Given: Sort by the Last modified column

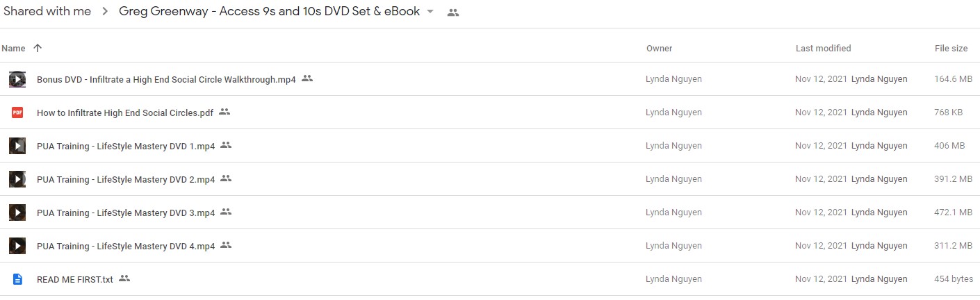Looking at the screenshot, I should 823,49.
